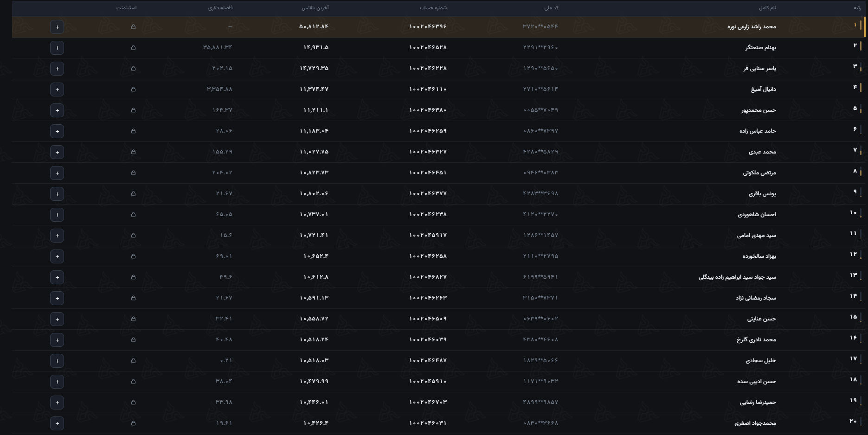Open details with plus for حسن محمدپور
Image resolution: width=868 pixels, height=435 pixels.
[57, 110]
